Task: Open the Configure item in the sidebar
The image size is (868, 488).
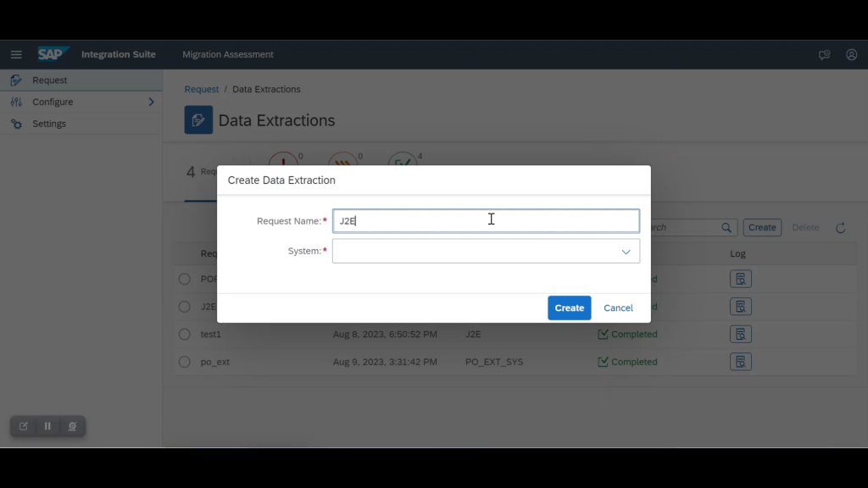Action: (x=81, y=102)
